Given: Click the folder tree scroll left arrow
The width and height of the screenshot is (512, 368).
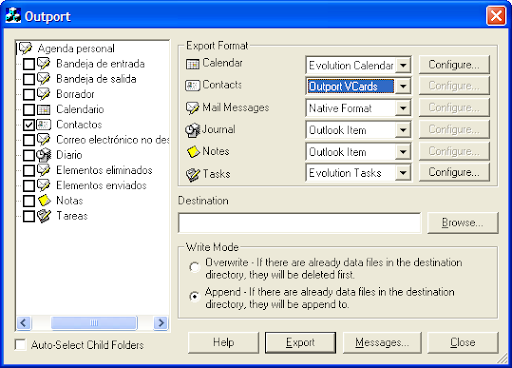Looking at the screenshot, I should pos(24,323).
